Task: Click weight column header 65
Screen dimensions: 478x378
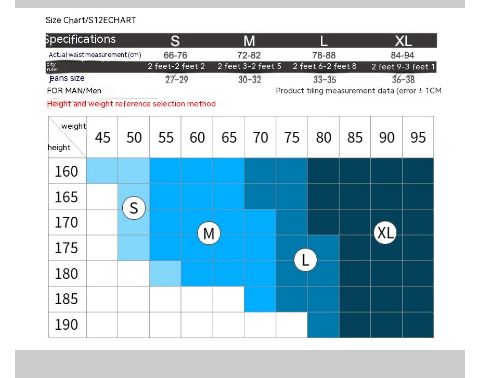Action: coord(229,138)
